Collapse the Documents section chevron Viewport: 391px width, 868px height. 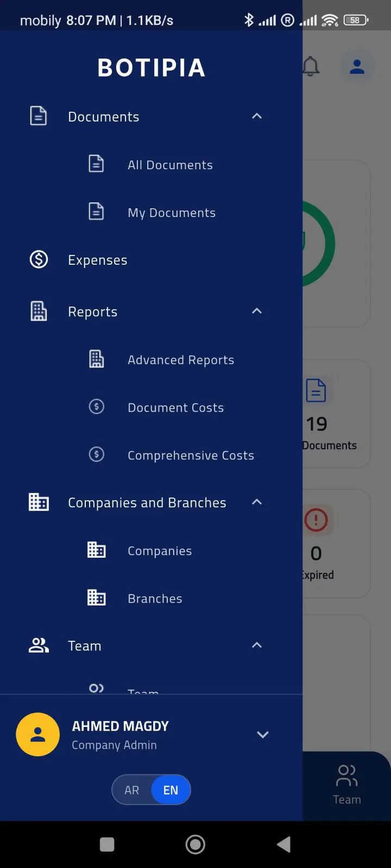click(x=257, y=116)
